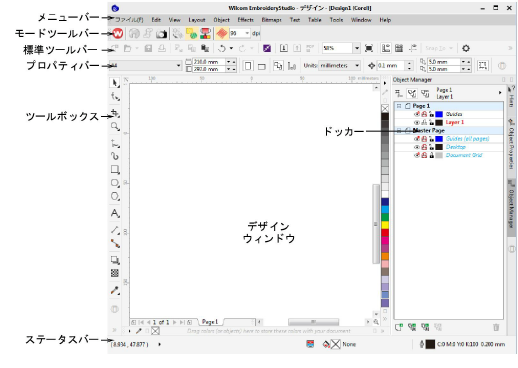Pick the green swatch in color palette
The height and width of the screenshot is (368, 518).
click(x=385, y=217)
